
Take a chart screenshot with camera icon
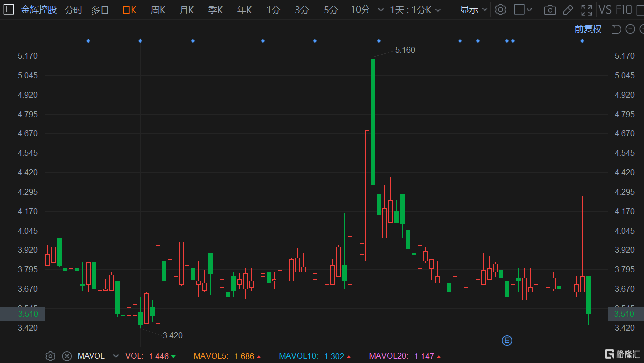tap(550, 10)
